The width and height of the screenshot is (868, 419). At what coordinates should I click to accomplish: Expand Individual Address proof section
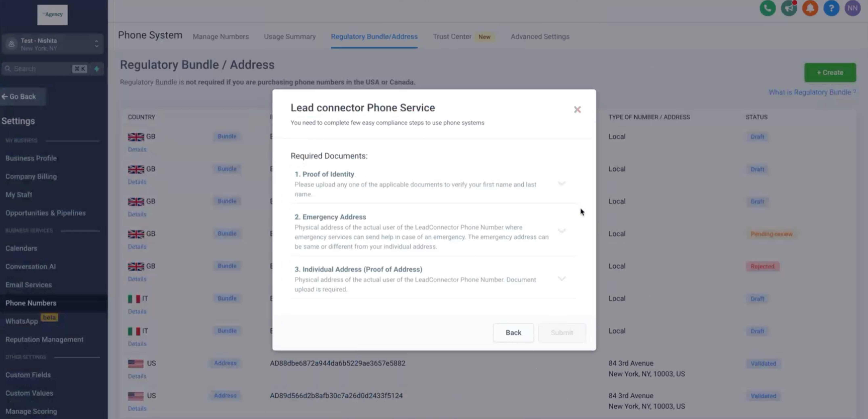pos(561,278)
